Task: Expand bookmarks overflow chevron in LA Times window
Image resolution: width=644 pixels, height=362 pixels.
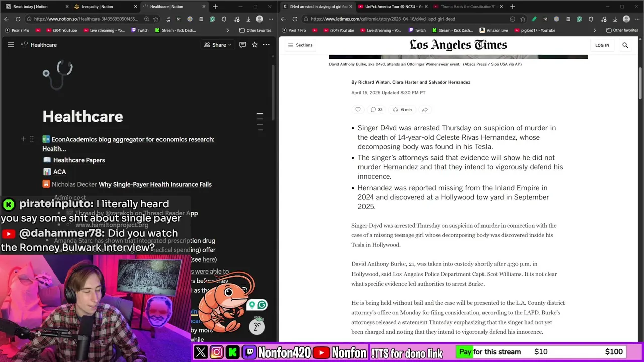Action: point(594,30)
